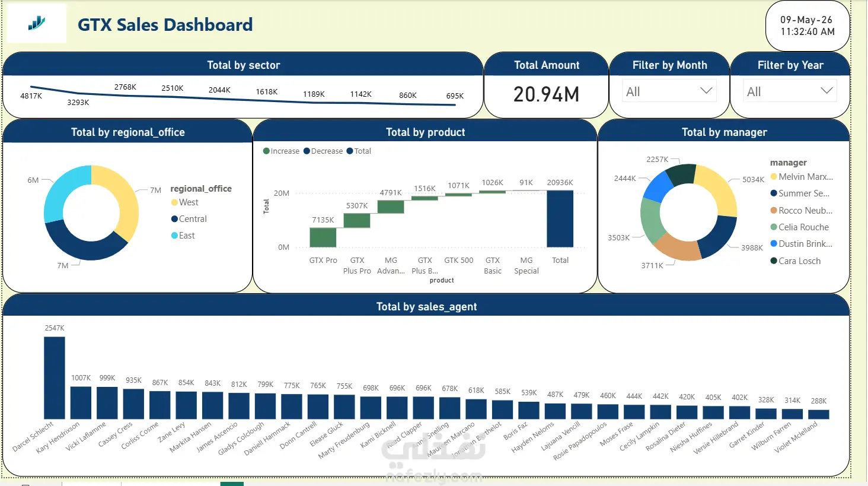Select Dustin Brink legend entry
The image size is (868, 486).
(801, 244)
